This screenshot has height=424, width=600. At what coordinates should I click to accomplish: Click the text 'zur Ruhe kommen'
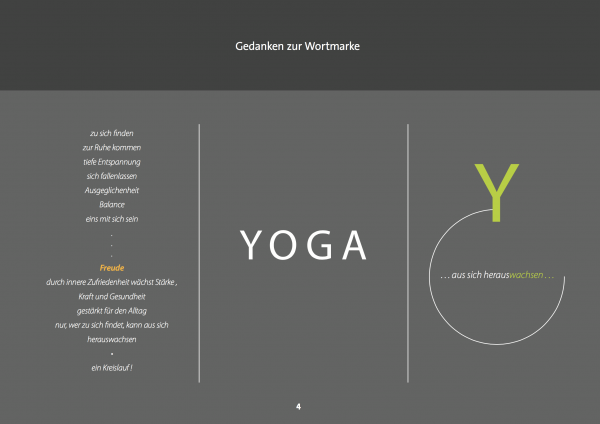point(112,147)
